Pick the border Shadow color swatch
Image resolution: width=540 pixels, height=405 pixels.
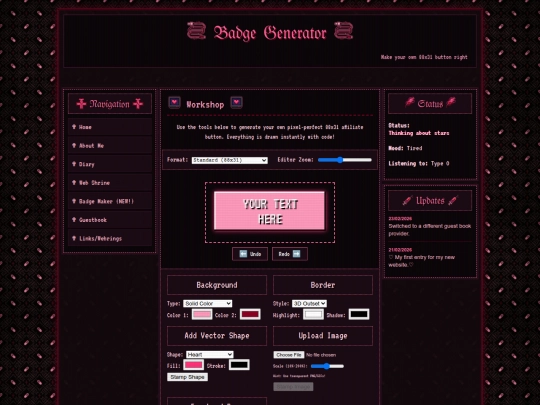click(359, 314)
